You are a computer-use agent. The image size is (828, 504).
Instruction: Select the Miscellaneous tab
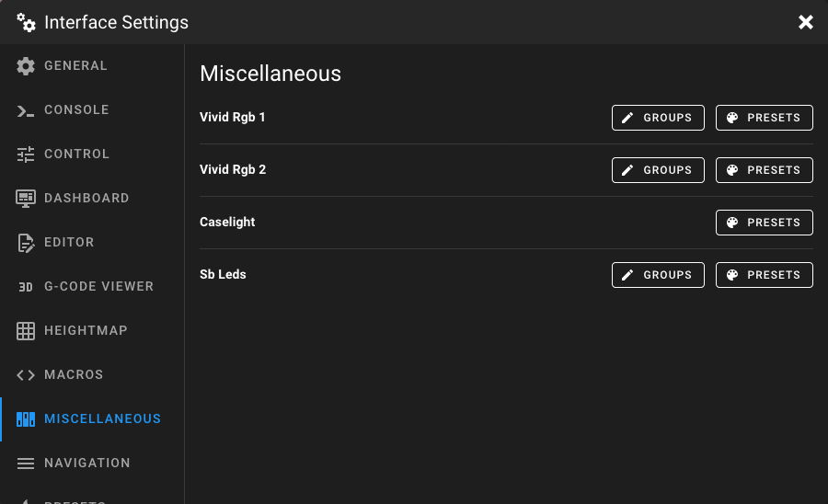(x=92, y=419)
